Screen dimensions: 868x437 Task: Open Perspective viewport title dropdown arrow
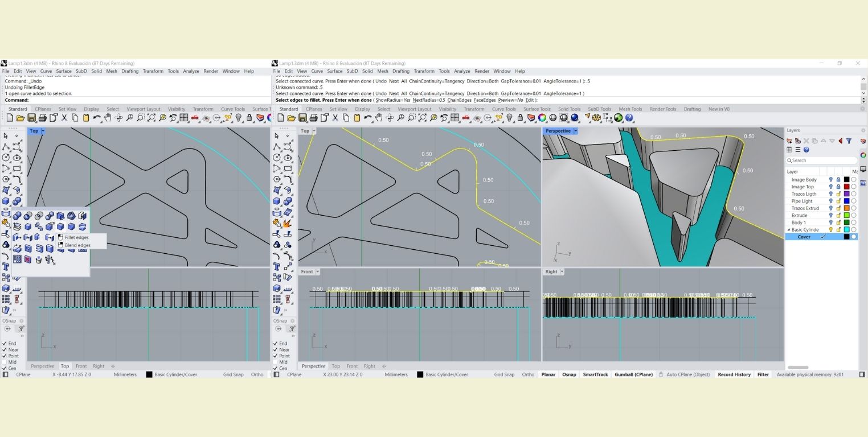(575, 131)
